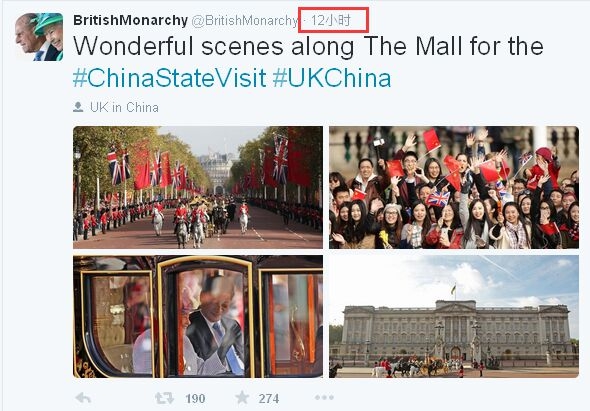Open the 12小时 timestamp link
Screen dimensions: 590x411
coord(331,20)
